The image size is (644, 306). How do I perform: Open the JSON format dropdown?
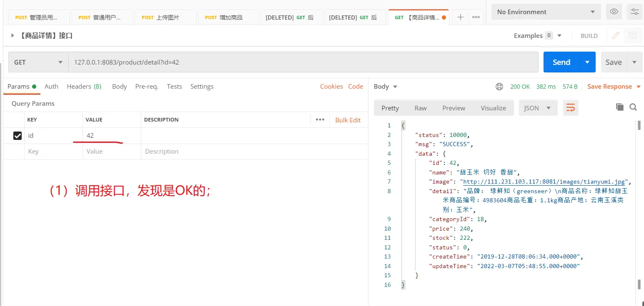(x=537, y=108)
